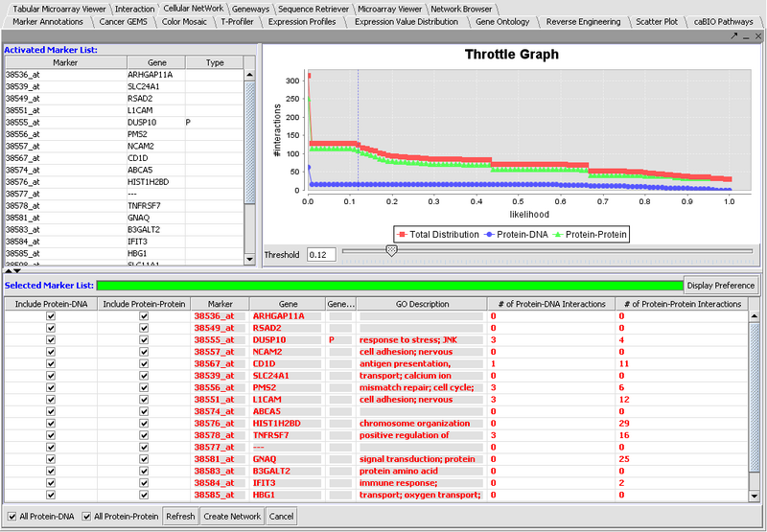Click the Refresh button
The image size is (767, 532).
[180, 517]
